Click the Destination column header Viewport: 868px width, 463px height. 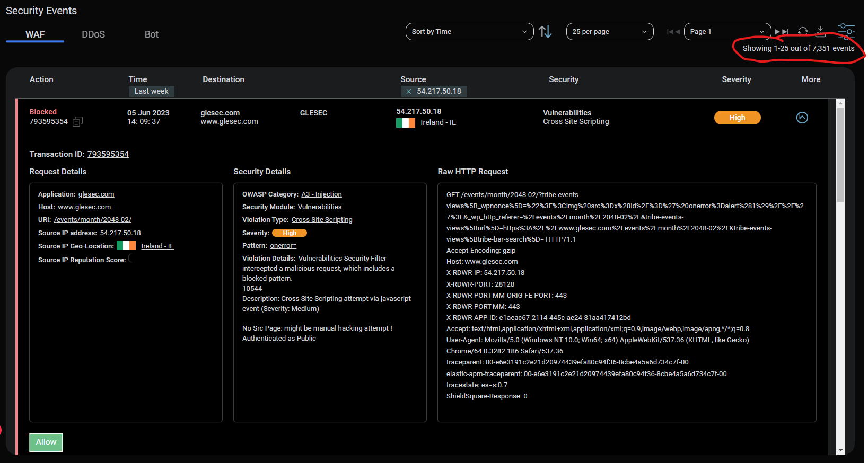point(224,79)
